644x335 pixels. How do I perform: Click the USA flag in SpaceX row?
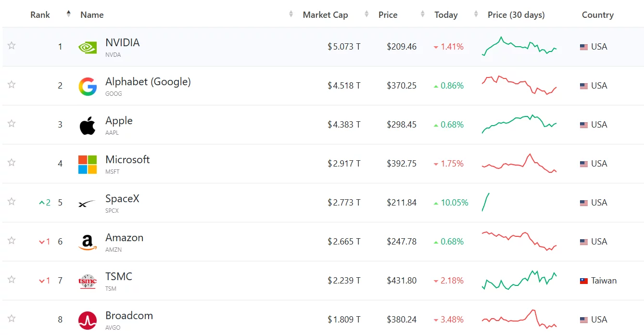point(584,203)
